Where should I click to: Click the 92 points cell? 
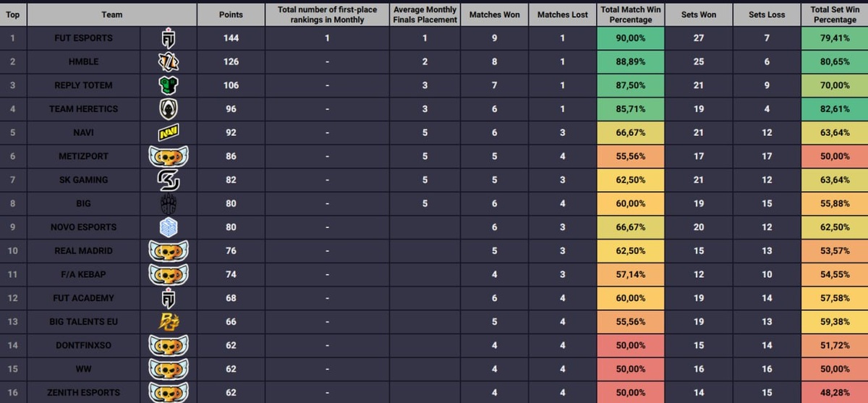pos(231,132)
